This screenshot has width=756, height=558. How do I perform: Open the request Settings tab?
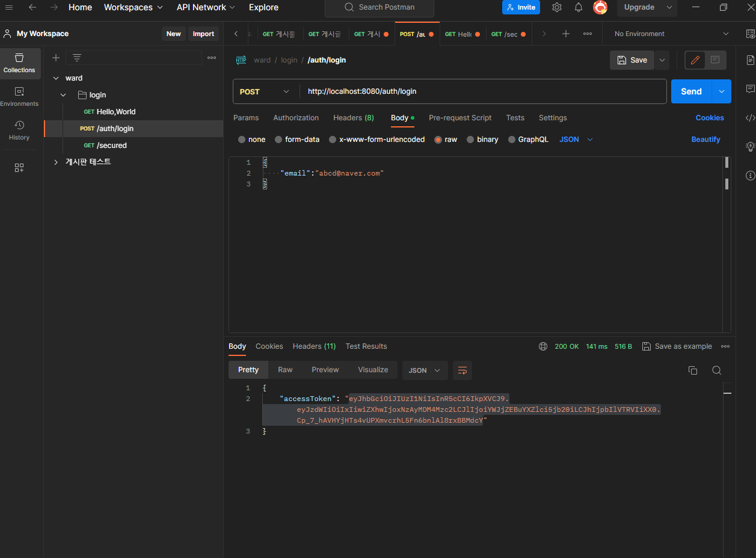coord(553,118)
